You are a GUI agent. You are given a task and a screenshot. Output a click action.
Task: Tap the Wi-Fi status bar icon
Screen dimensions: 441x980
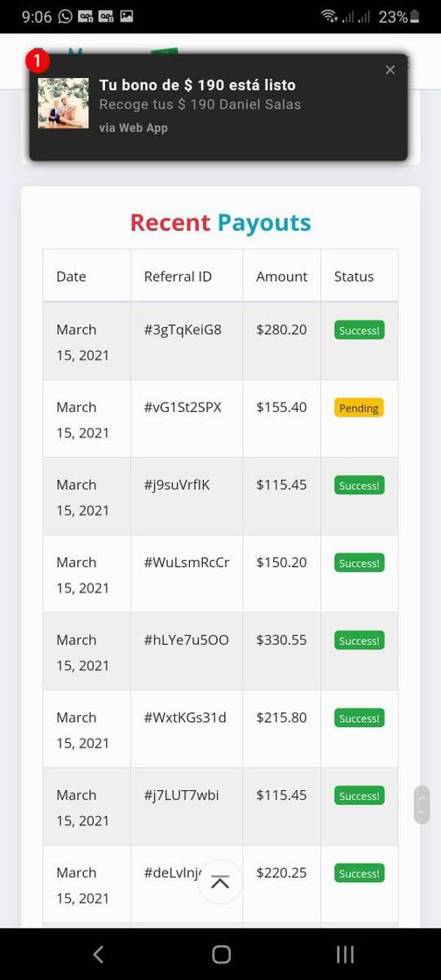[x=329, y=17]
